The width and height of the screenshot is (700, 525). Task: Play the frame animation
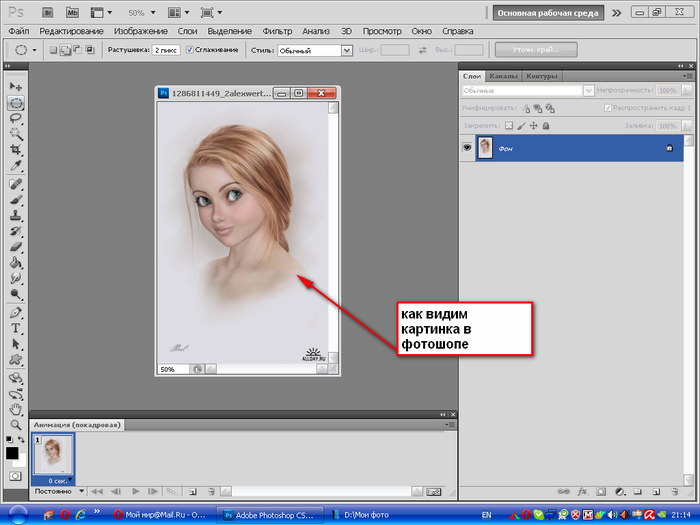coord(134,492)
